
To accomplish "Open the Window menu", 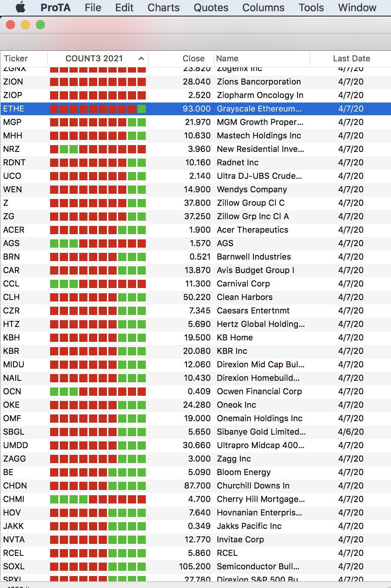I will coord(357,7).
